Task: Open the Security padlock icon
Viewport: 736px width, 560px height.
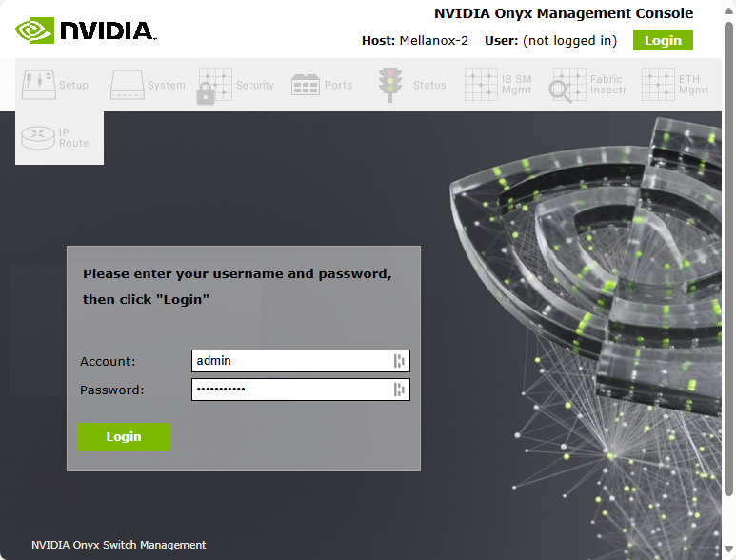Action: click(214, 86)
